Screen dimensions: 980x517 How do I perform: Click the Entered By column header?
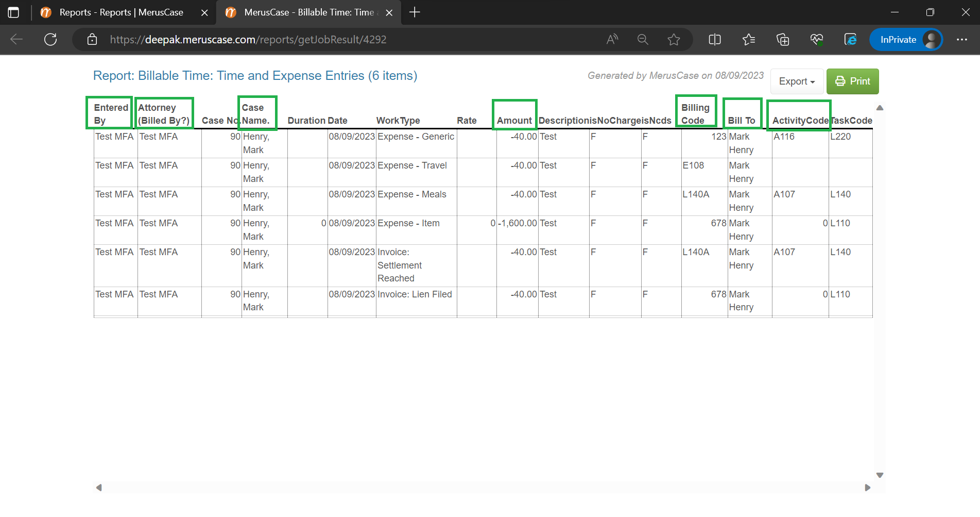click(111, 114)
